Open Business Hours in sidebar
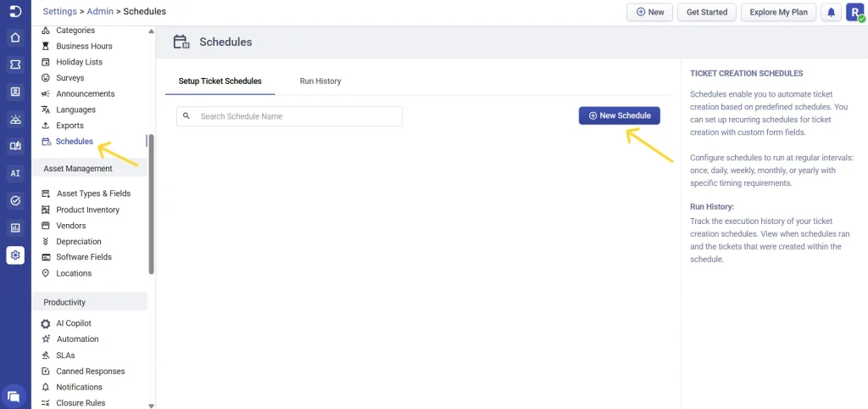This screenshot has height=409, width=868. 84,46
